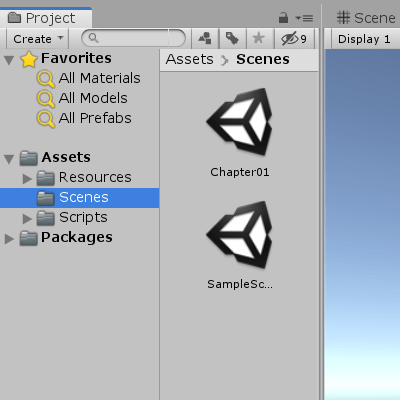This screenshot has height=400, width=400.
Task: Click the search by label tag icon
Action: tap(232, 39)
